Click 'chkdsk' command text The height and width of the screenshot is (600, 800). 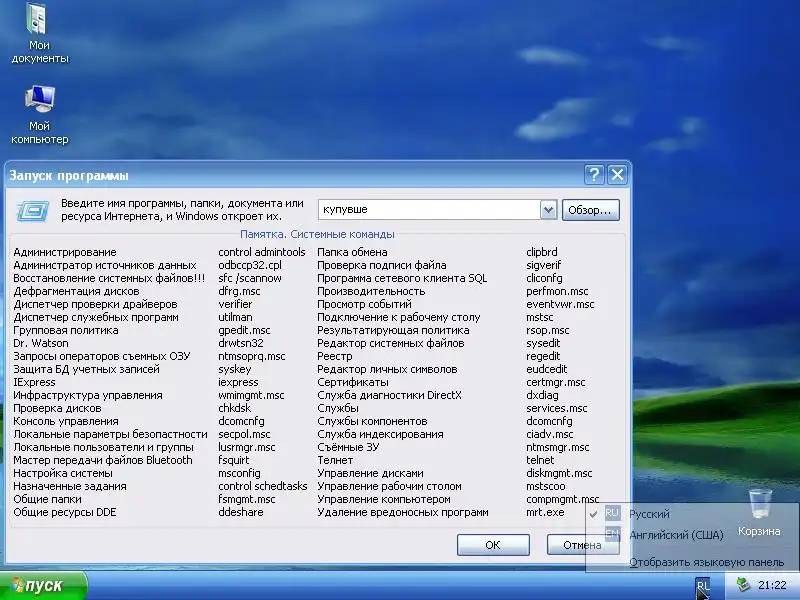[x=235, y=408]
